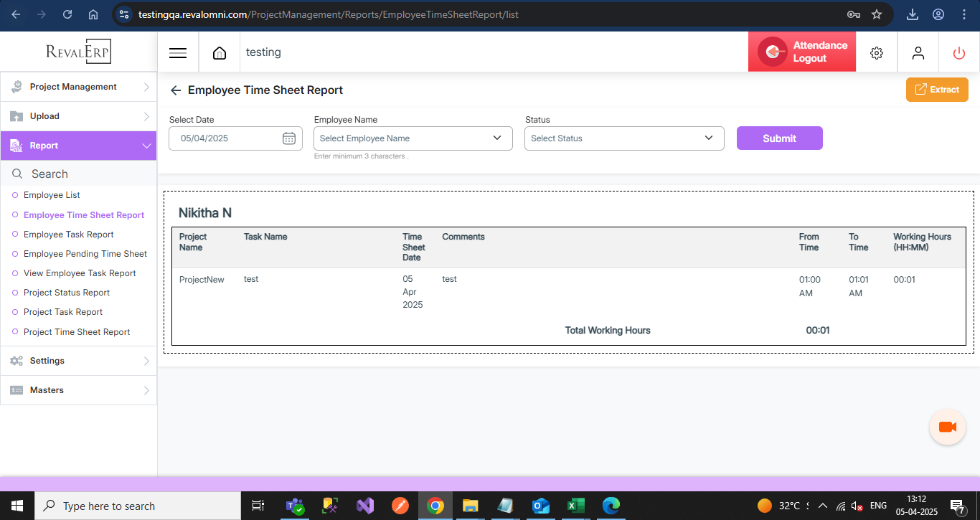Click the orange video camera floating button

pyautogui.click(x=947, y=427)
